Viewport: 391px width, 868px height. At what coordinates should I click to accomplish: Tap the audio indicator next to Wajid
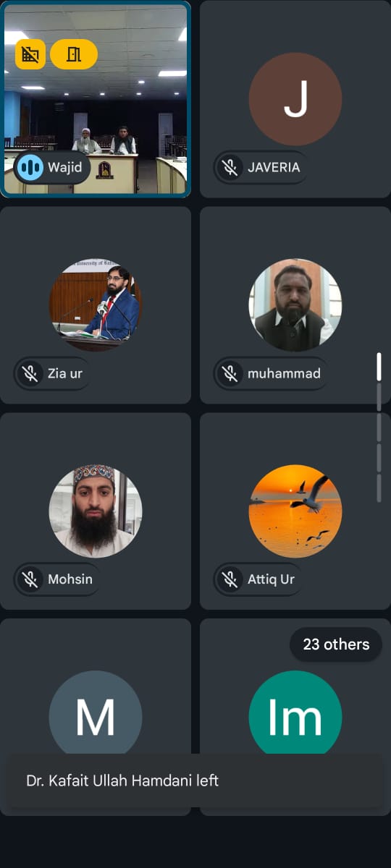pos(30,168)
